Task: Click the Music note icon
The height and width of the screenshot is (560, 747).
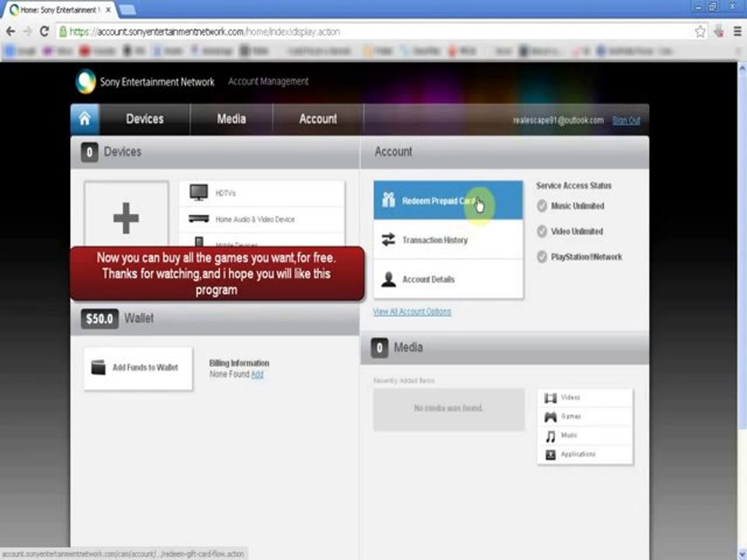Action: coord(550,436)
